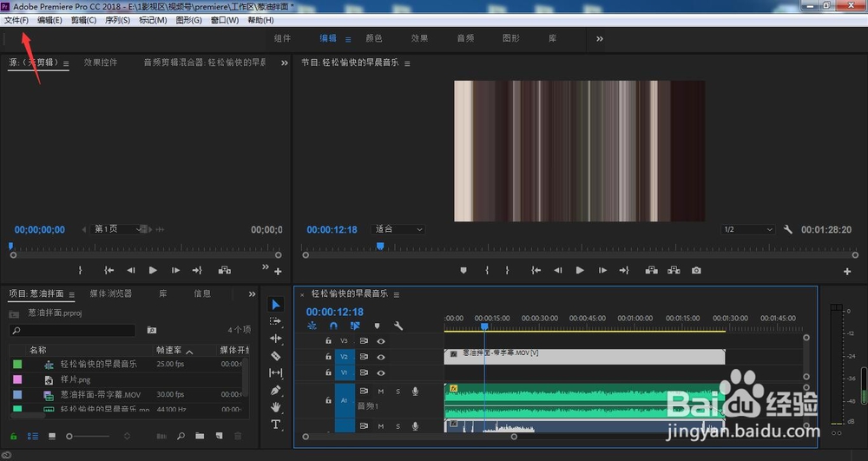Open the 文件(F) menu

pos(16,20)
